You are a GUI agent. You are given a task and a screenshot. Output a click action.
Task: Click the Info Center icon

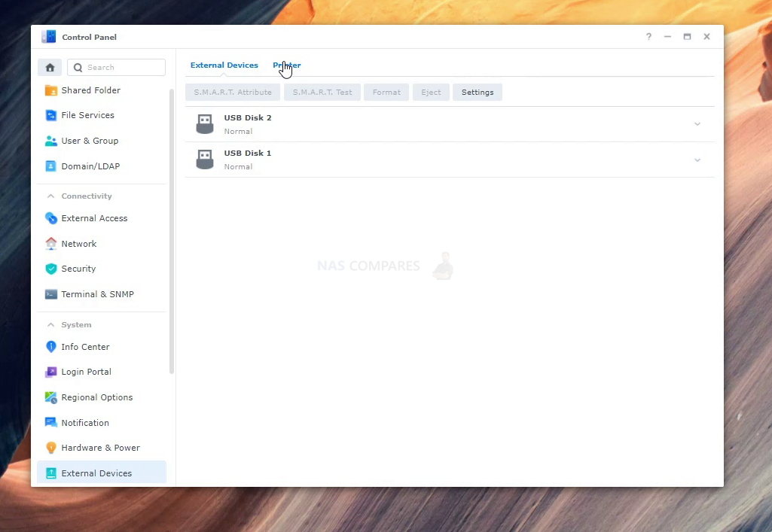tap(50, 347)
